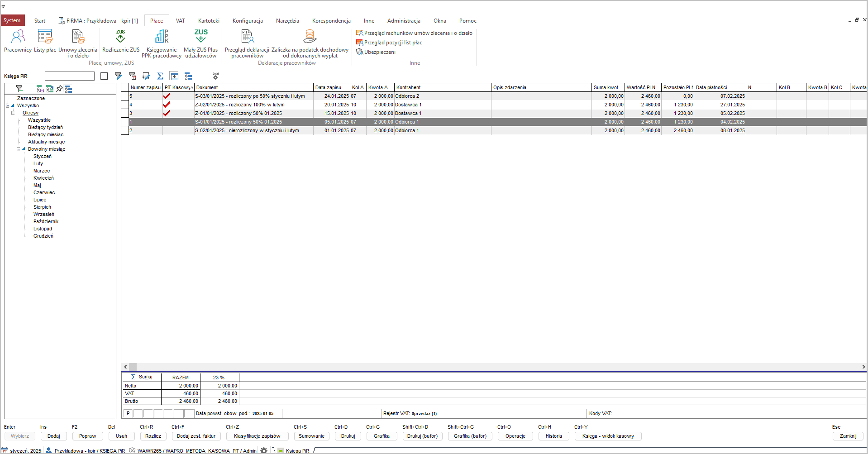Collapse the Dowolny miesiąc tree node
This screenshot has height=454, width=868.
click(18, 149)
